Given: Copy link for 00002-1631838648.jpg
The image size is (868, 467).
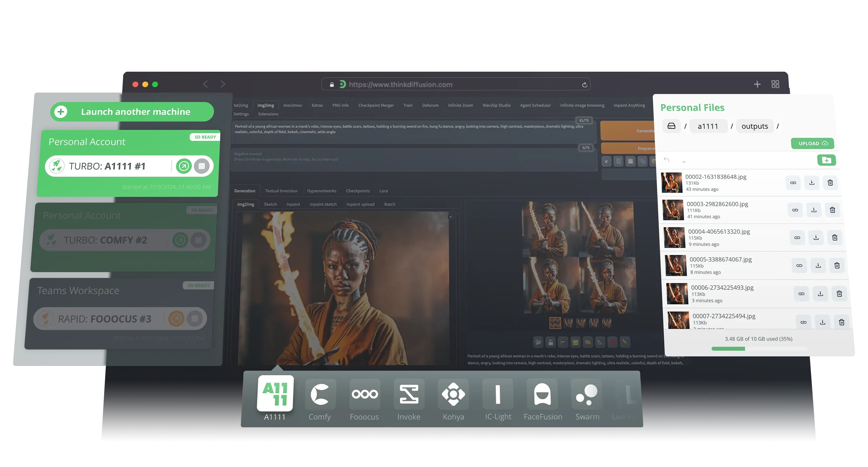Looking at the screenshot, I should tap(793, 183).
